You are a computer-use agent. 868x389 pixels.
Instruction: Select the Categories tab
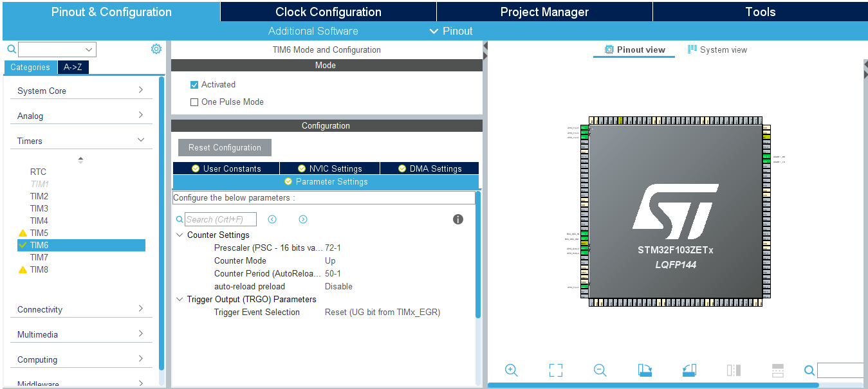point(30,67)
